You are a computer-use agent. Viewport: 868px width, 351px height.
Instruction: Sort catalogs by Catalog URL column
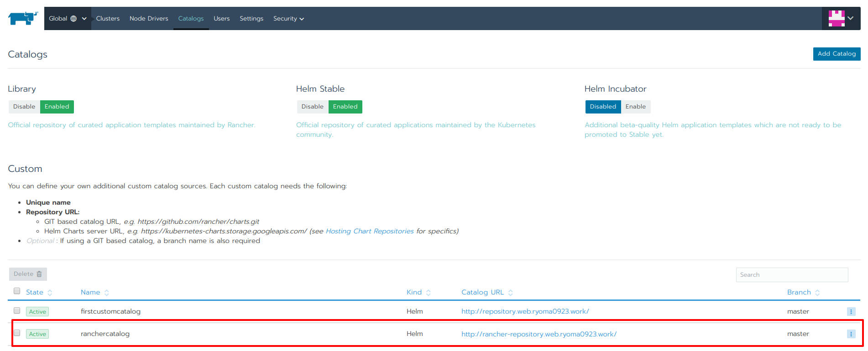click(x=487, y=292)
